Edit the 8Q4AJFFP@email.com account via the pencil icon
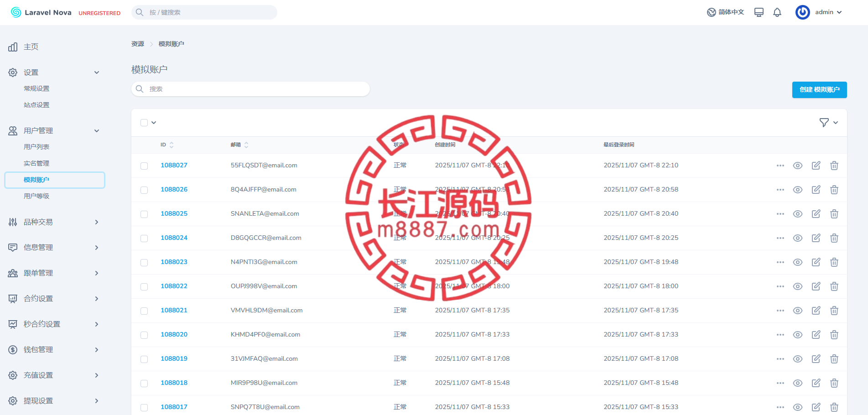868x415 pixels. (816, 190)
